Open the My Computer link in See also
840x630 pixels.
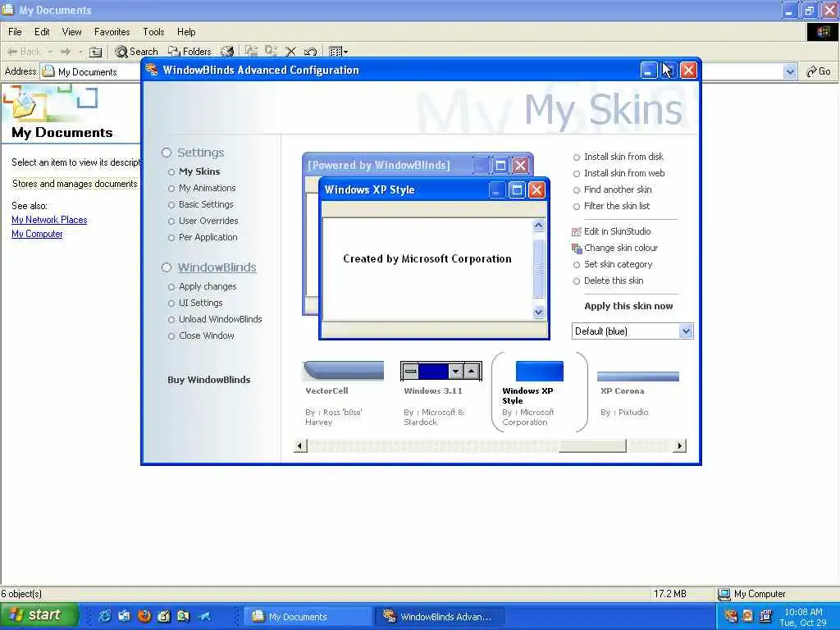pos(37,234)
